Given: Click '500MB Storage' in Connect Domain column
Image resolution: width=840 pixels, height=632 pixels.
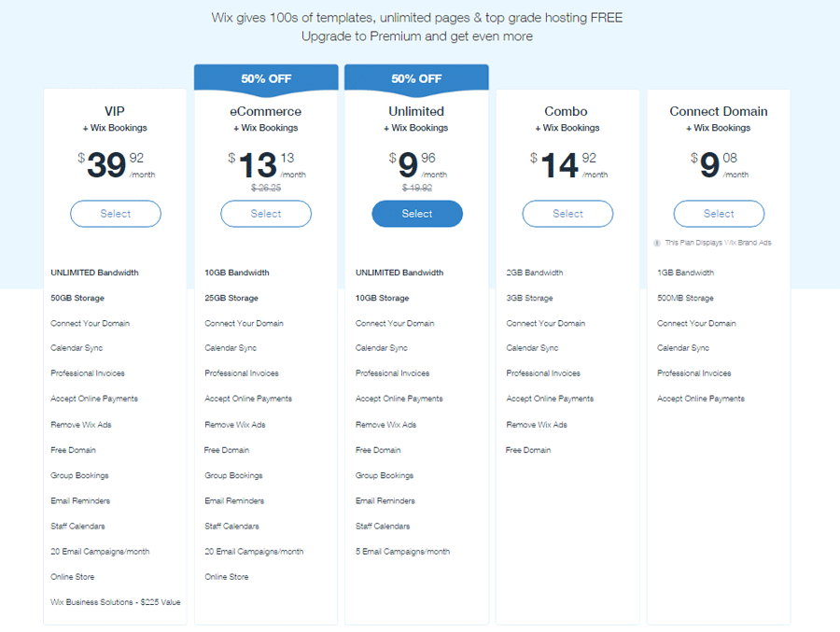Looking at the screenshot, I should coord(685,298).
